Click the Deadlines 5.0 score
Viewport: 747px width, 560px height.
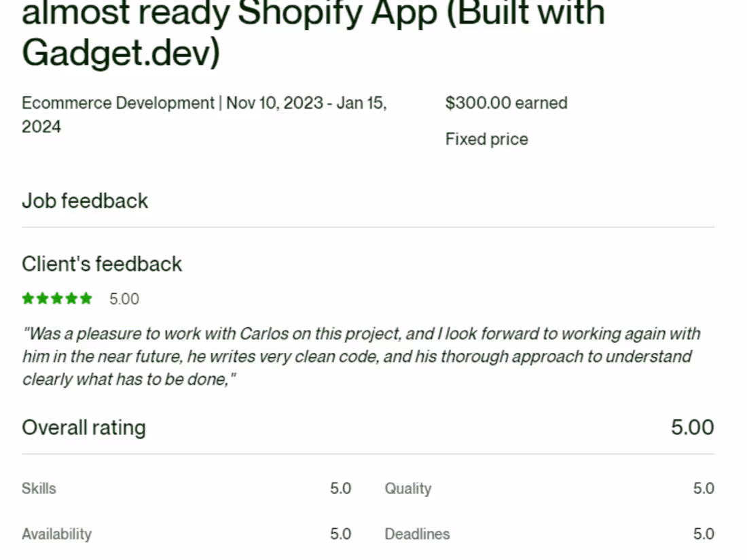pos(704,534)
